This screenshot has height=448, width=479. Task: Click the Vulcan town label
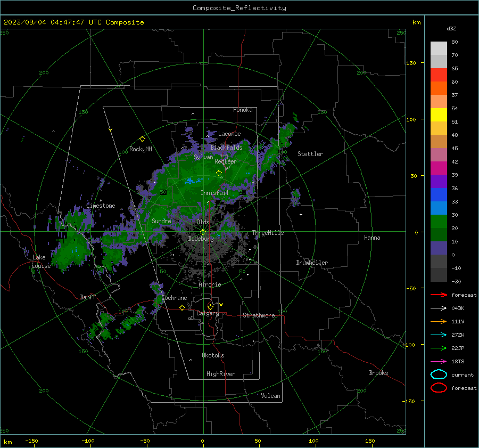point(270,396)
